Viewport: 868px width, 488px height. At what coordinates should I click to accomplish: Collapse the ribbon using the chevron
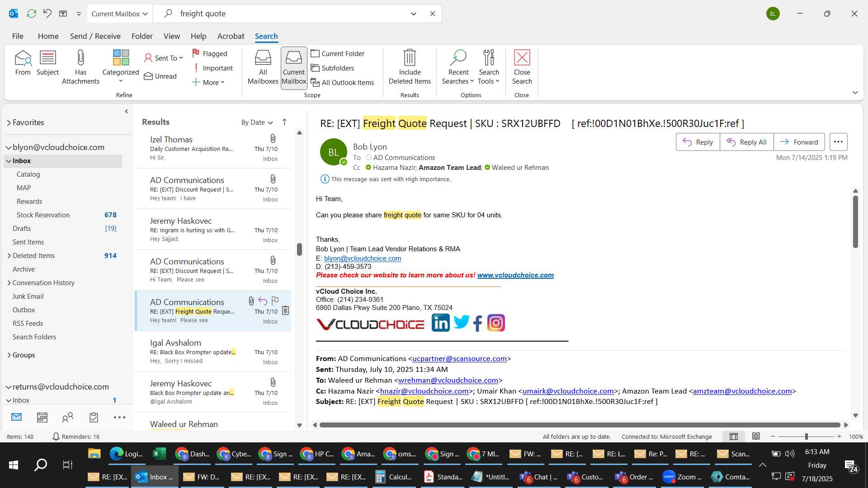855,92
